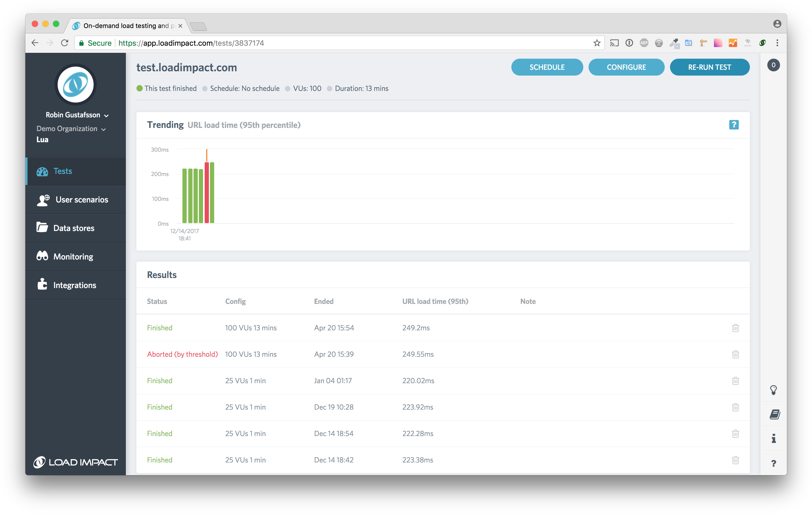Click the Duration: 13 mins indicator dot

(x=330, y=88)
